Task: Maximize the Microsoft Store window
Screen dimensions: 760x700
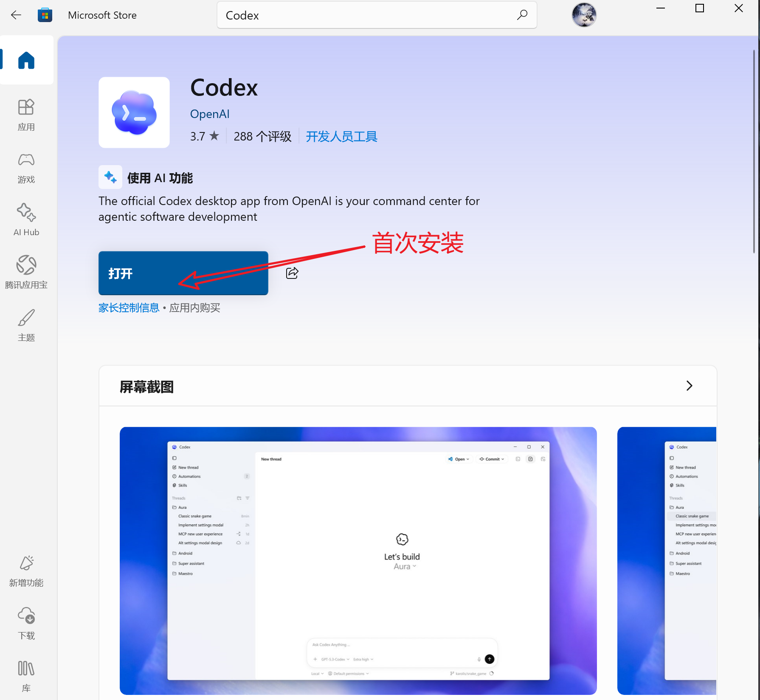Action: point(700,8)
